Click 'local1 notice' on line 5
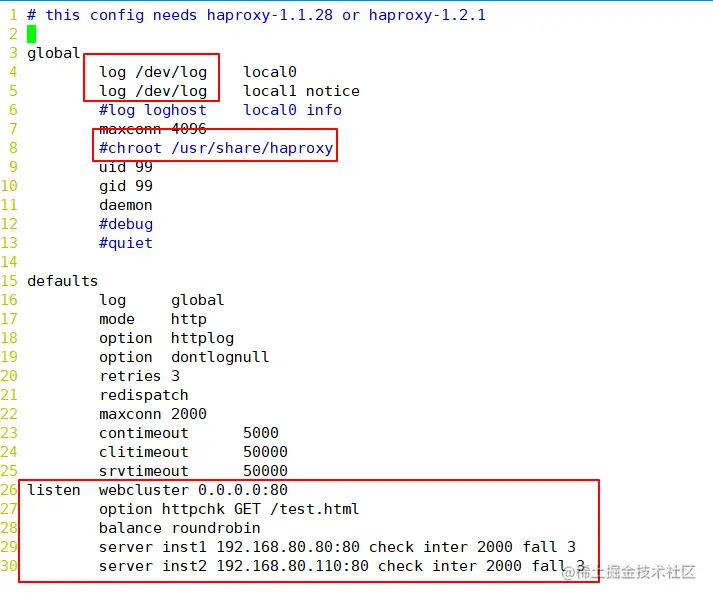 pyautogui.click(x=301, y=91)
